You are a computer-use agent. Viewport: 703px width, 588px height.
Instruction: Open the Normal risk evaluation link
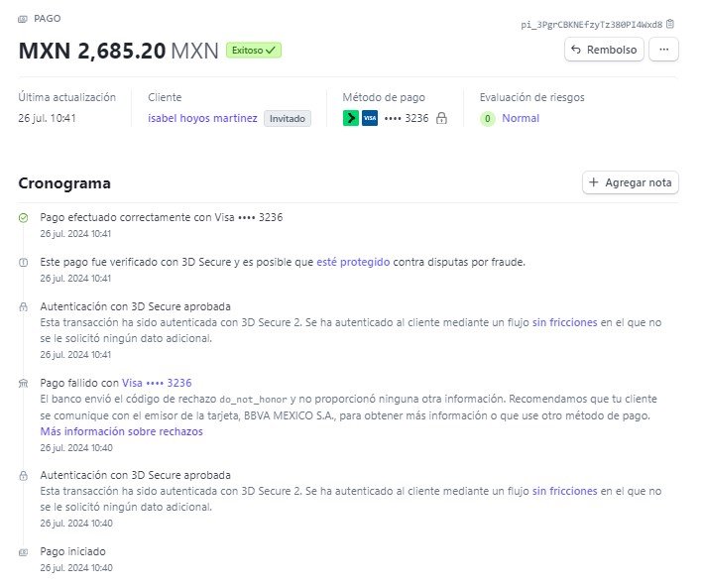521,118
